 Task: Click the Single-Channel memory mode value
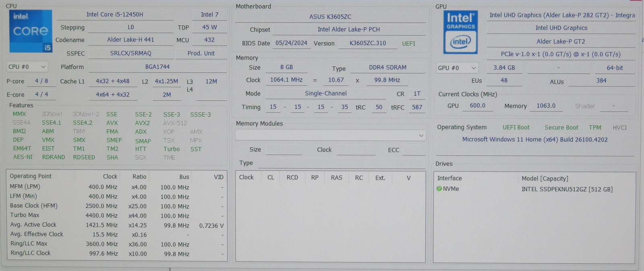click(x=326, y=93)
